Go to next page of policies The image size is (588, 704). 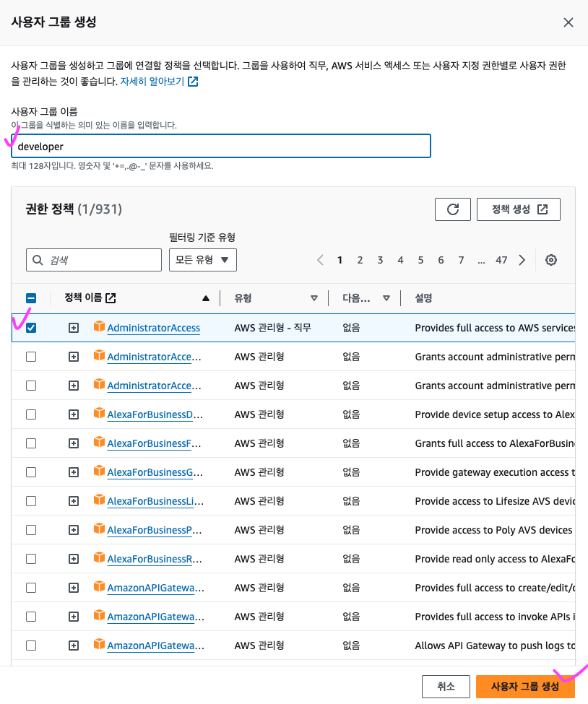tap(522, 260)
